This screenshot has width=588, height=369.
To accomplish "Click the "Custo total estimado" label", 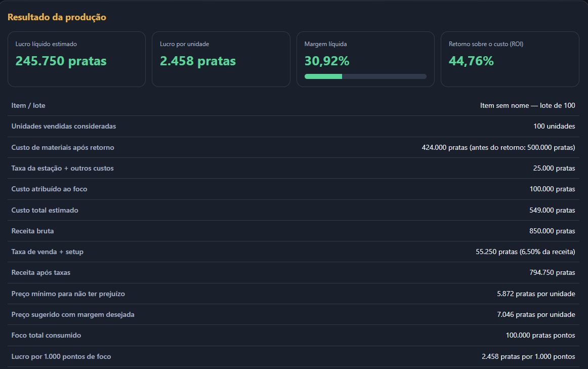I will (45, 210).
